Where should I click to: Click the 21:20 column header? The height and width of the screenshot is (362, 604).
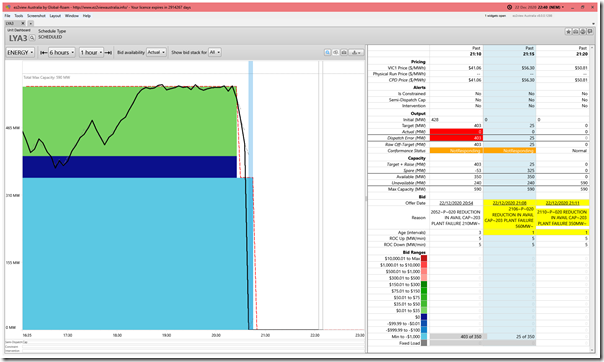(x=582, y=54)
